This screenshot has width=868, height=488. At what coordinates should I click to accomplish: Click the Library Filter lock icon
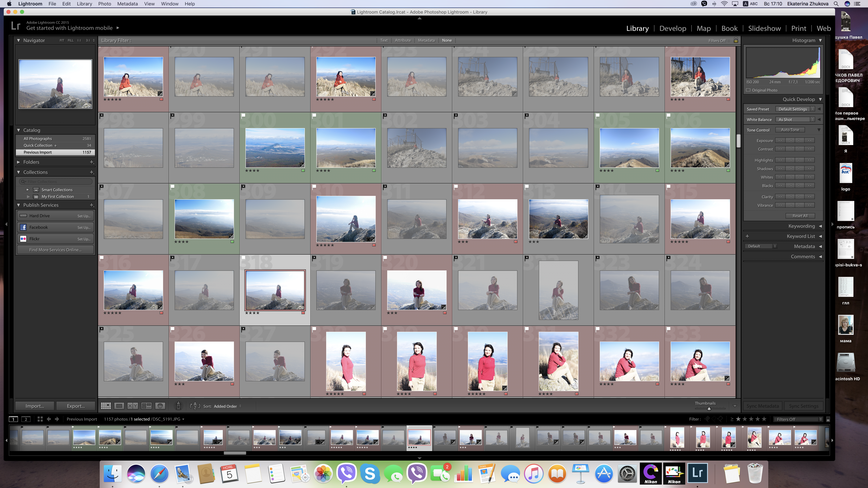coord(736,40)
